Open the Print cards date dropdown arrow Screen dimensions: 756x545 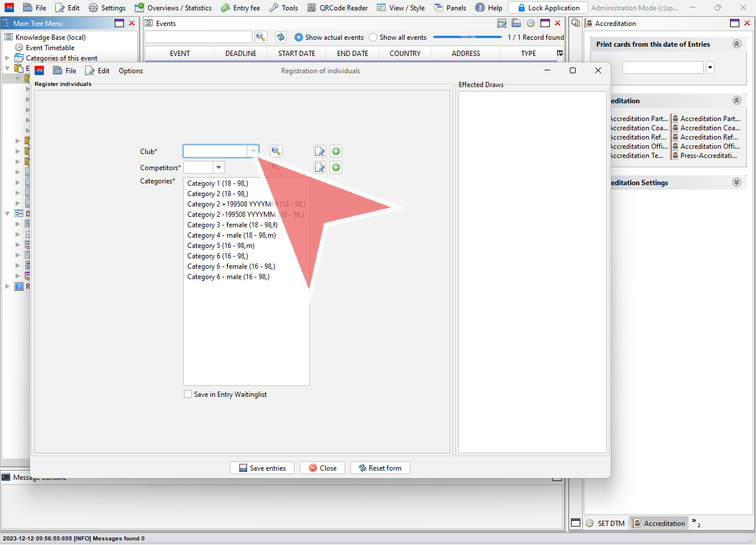[710, 67]
